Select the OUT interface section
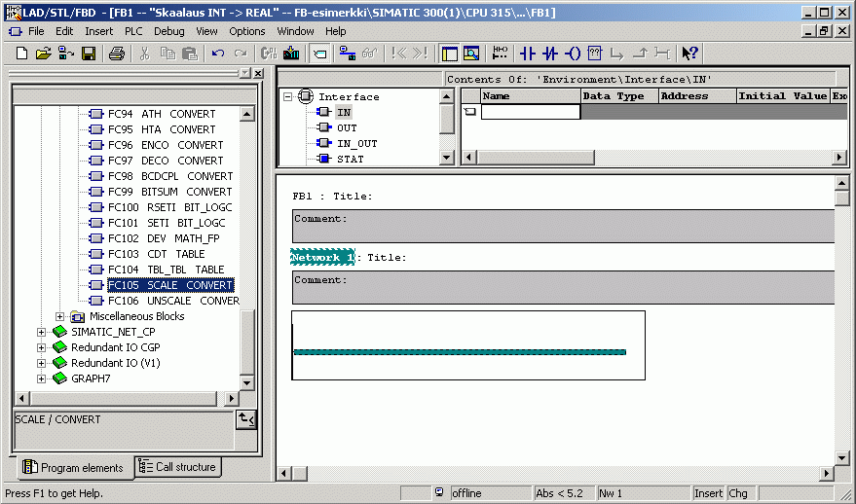Screen dimensions: 856x504 tap(347, 127)
